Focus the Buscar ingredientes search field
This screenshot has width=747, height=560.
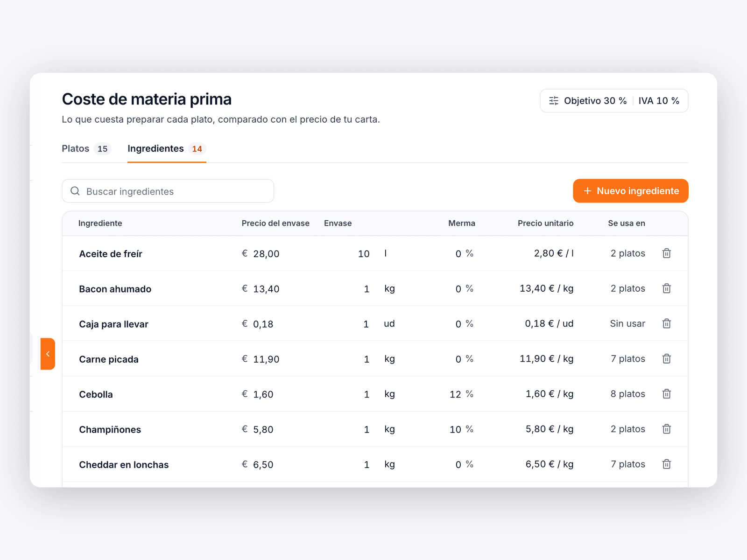168,191
